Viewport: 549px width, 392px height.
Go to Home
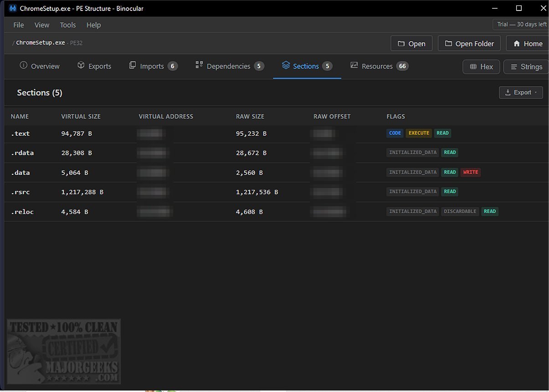tap(527, 44)
